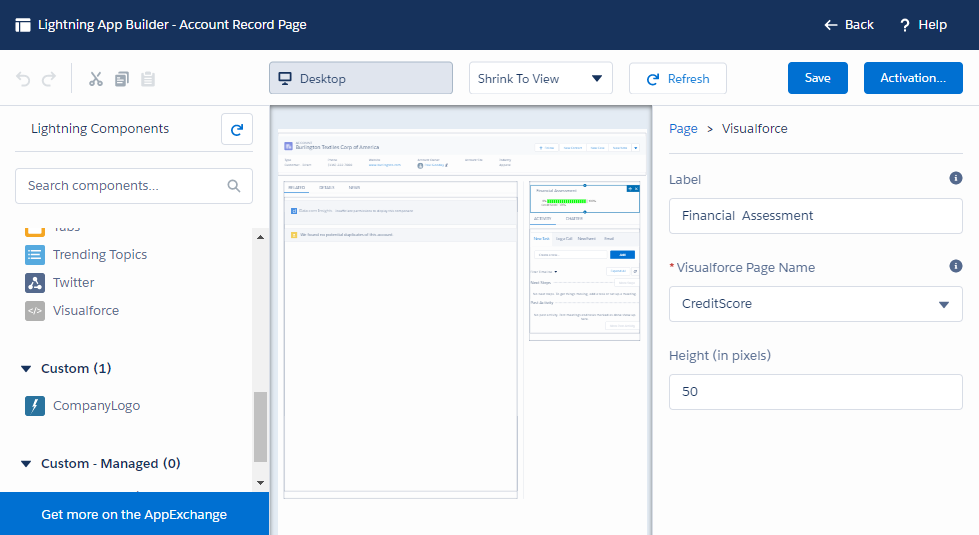
Task: Open the Shrink To View dropdown
Action: coord(540,78)
